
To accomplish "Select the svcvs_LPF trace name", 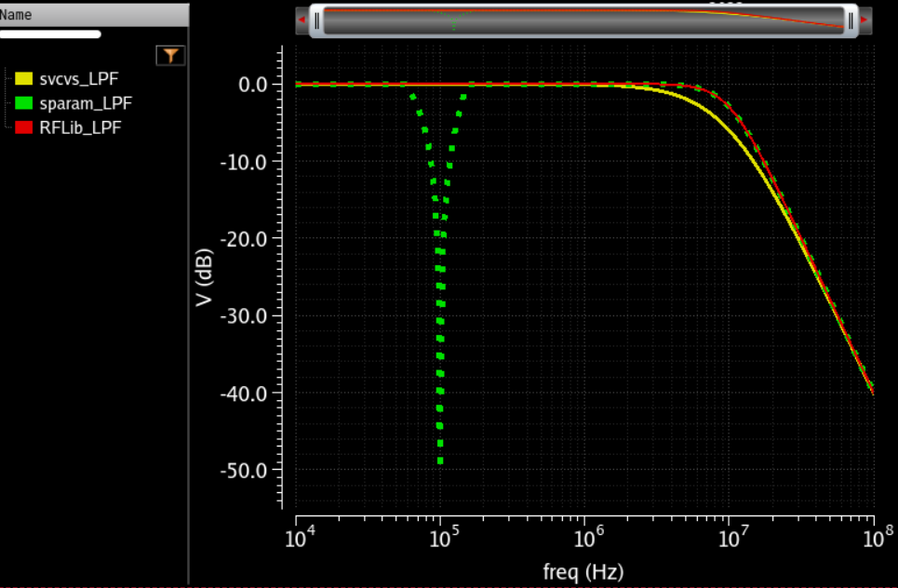I will click(79, 79).
